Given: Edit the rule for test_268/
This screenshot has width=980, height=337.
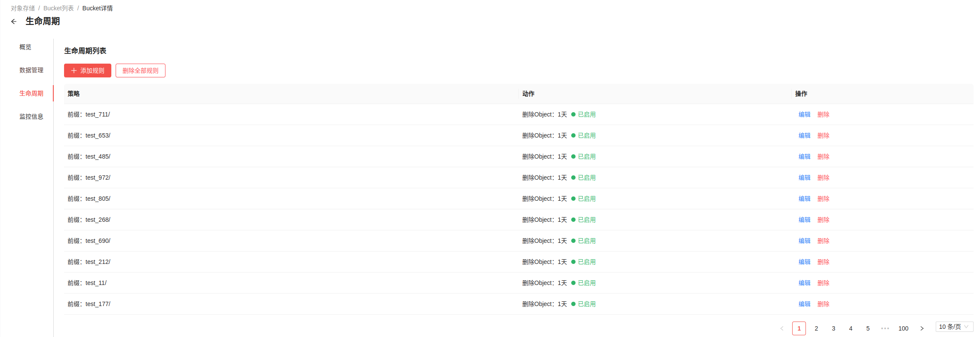Looking at the screenshot, I should click(x=805, y=220).
